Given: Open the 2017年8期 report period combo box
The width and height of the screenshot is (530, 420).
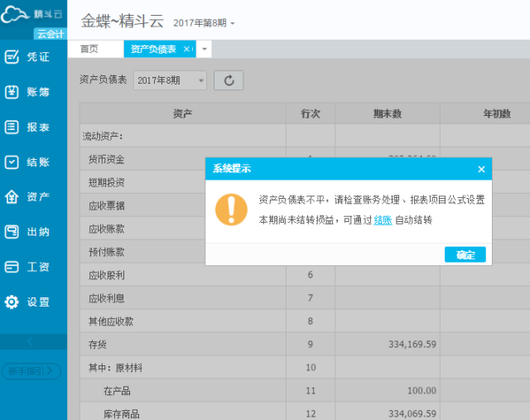Looking at the screenshot, I should (170, 80).
